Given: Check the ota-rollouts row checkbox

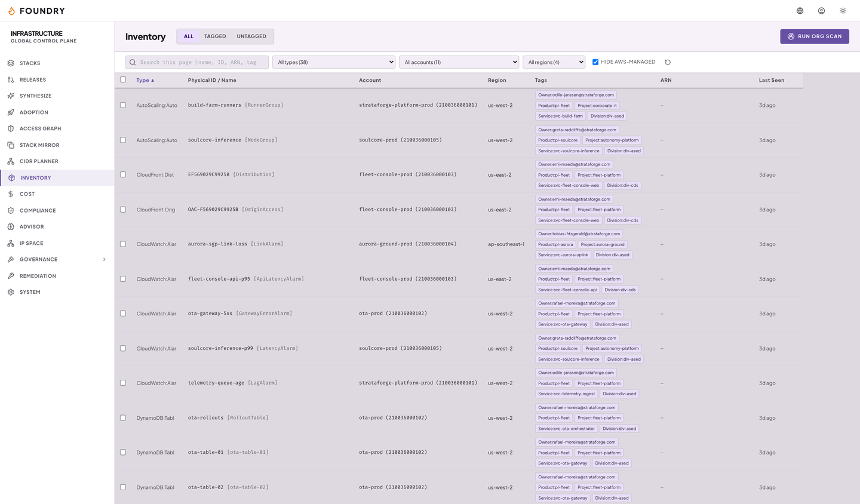Looking at the screenshot, I should click(x=123, y=417).
